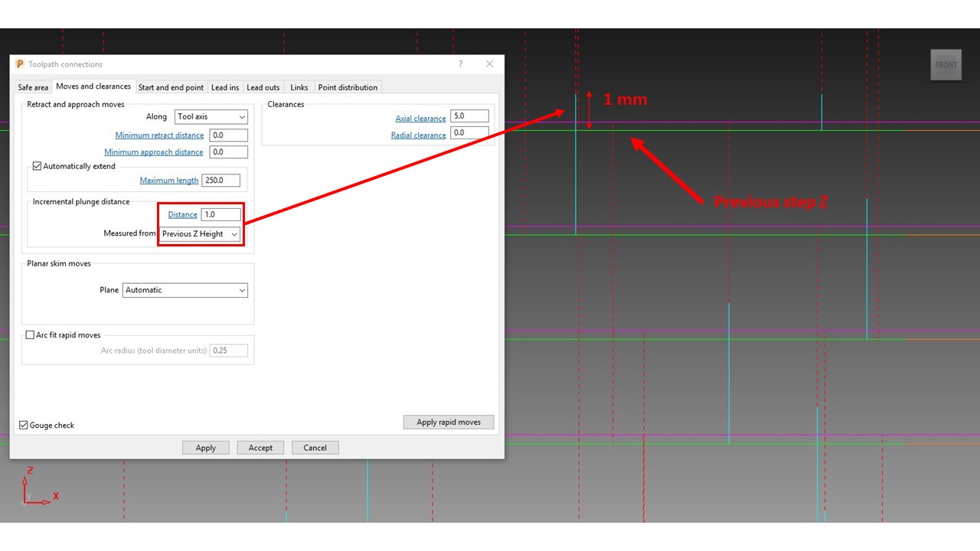Open the Axial clearance link
Viewport: 980px width, 551px height.
[x=420, y=118]
